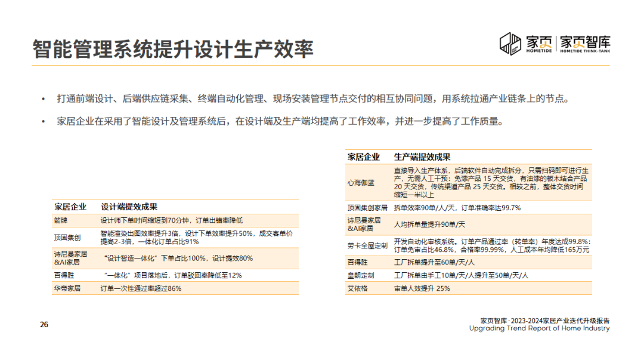Select the 生产端提效成果 column header
This screenshot has height=363, width=644.
[422, 157]
